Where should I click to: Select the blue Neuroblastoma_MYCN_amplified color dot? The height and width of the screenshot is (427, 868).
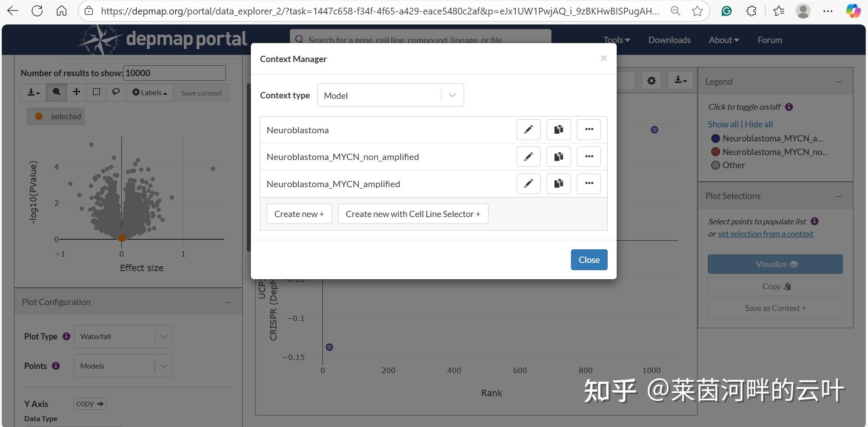click(x=715, y=138)
